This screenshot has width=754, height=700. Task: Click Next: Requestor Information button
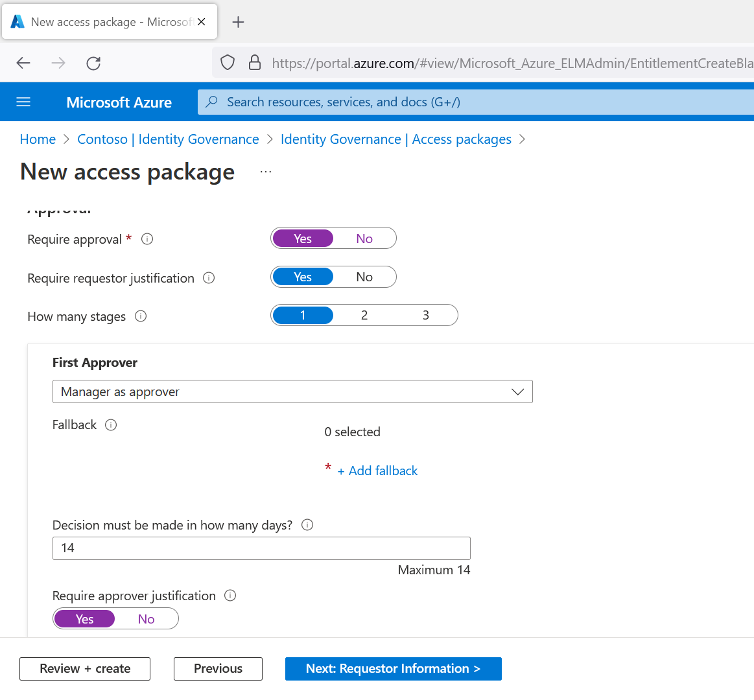tap(393, 669)
